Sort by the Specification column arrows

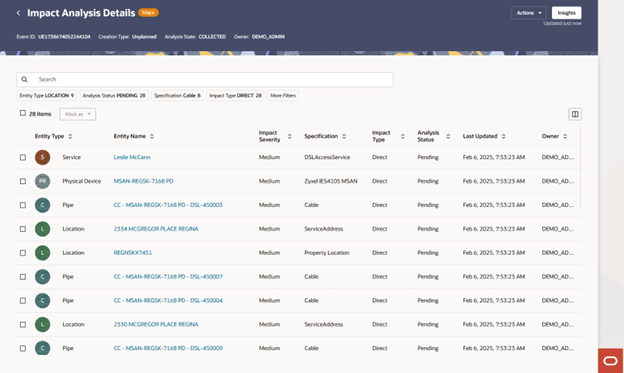coord(344,136)
